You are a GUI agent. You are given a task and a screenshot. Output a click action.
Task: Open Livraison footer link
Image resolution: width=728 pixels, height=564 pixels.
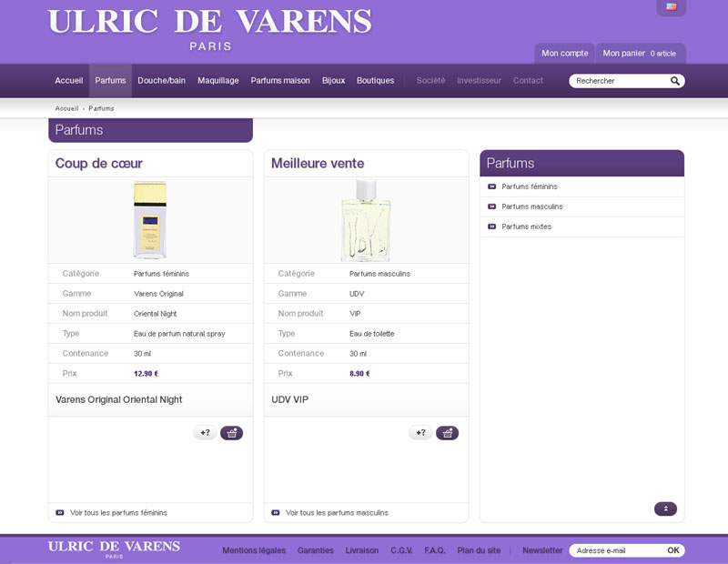362,550
